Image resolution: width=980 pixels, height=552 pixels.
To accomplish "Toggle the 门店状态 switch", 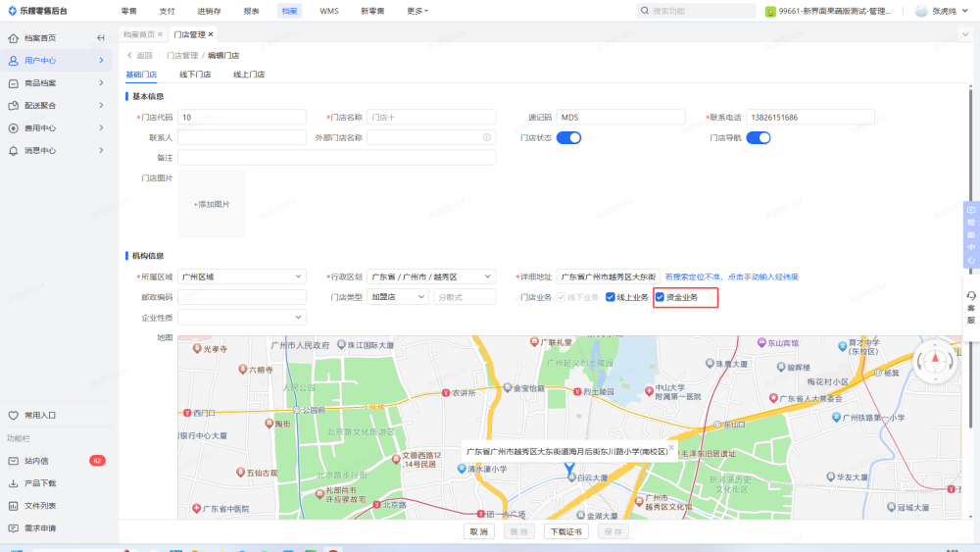I will (x=568, y=138).
